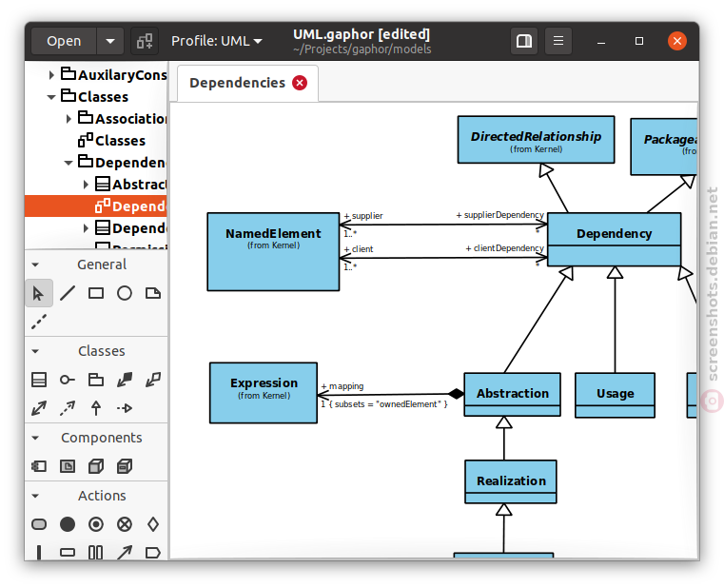Viewport: 724px width, 588px height.
Task: Choose the dashed Dependency arrow tool
Action: (x=68, y=408)
